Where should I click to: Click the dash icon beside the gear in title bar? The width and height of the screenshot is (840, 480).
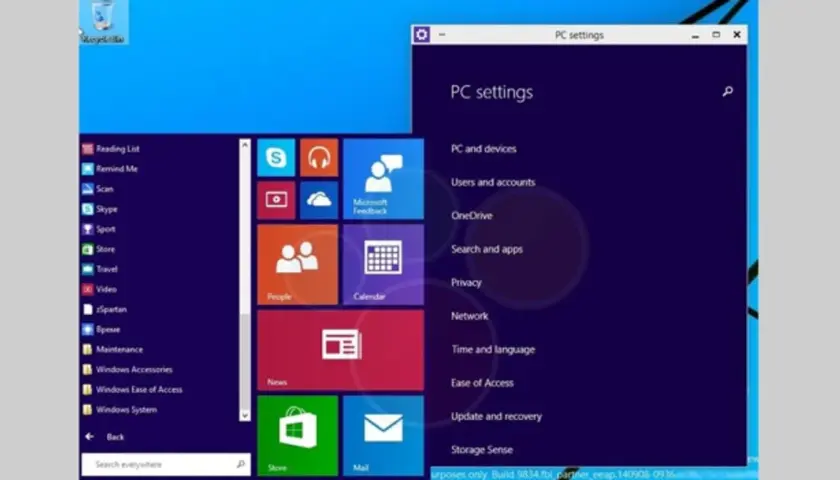pyautogui.click(x=442, y=35)
